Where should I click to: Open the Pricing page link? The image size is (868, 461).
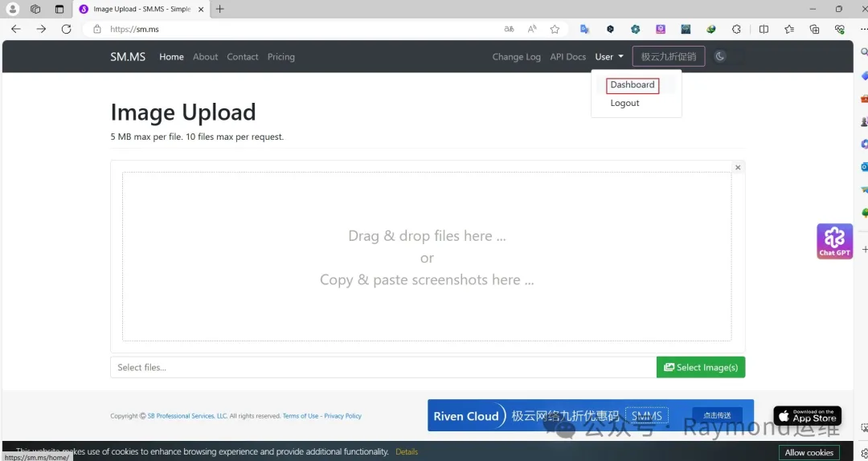pos(280,56)
